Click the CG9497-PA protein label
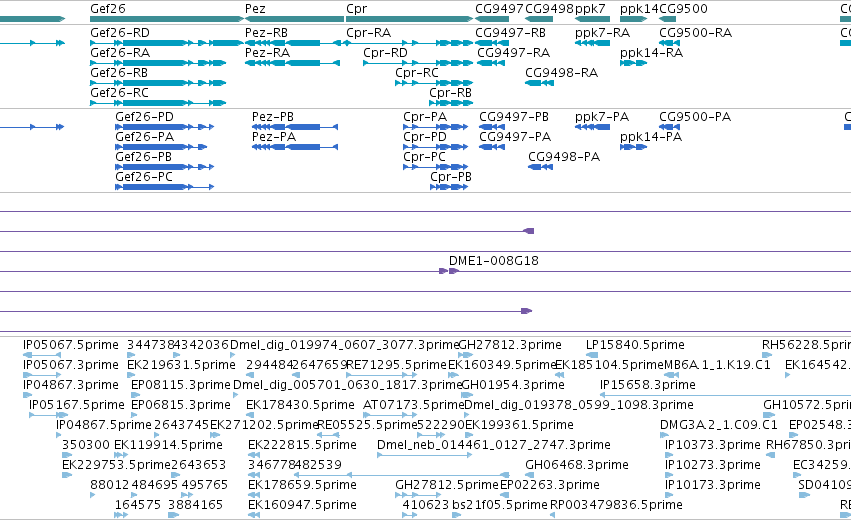851x520 pixels. (x=515, y=137)
